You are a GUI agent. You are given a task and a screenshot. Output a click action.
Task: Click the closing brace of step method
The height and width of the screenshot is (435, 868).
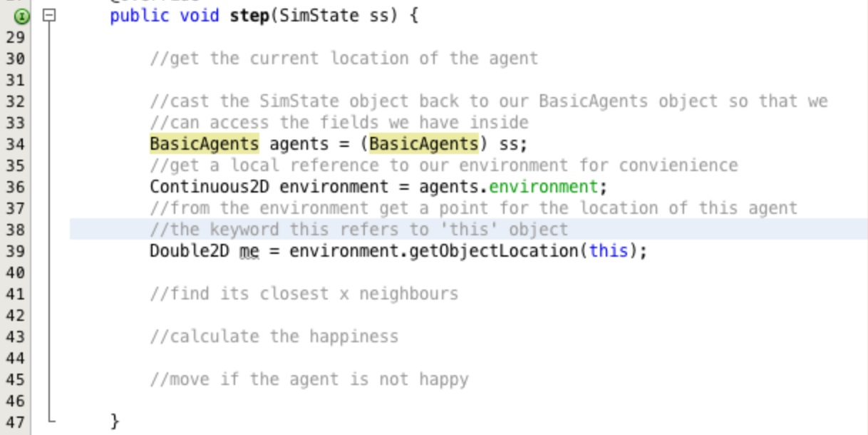(x=115, y=422)
